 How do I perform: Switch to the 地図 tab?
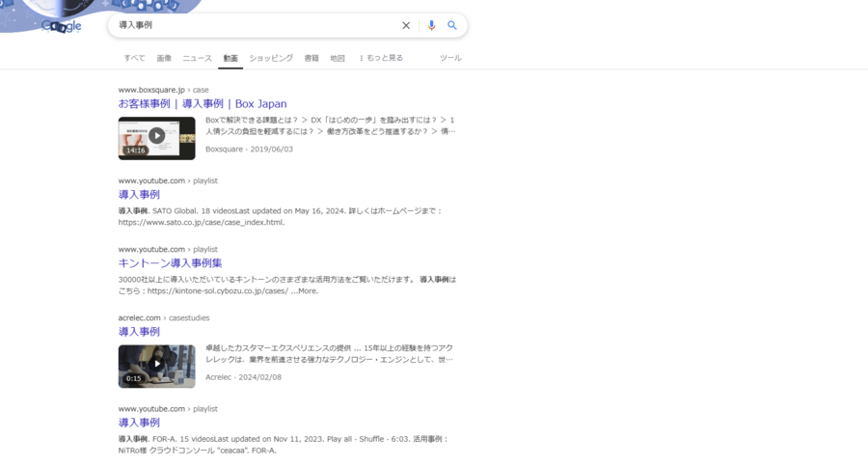338,58
